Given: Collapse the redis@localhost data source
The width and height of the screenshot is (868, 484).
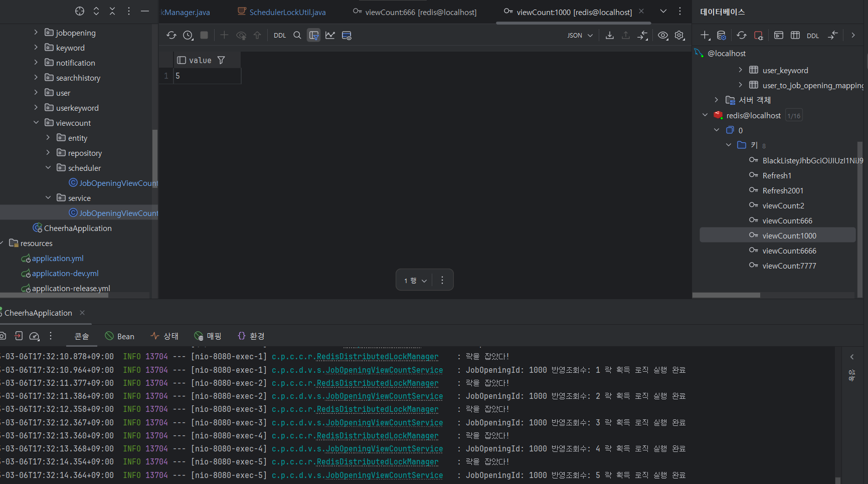Looking at the screenshot, I should 705,115.
